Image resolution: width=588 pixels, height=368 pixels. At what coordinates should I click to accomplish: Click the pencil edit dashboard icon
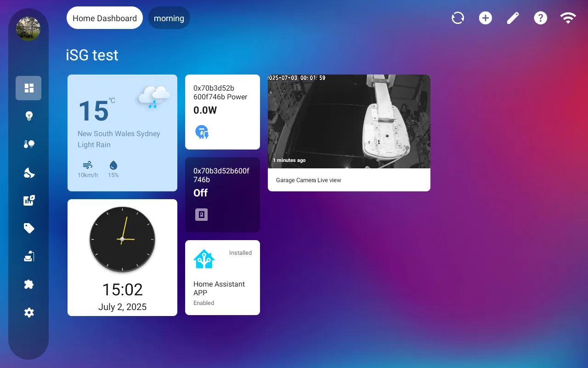click(513, 18)
